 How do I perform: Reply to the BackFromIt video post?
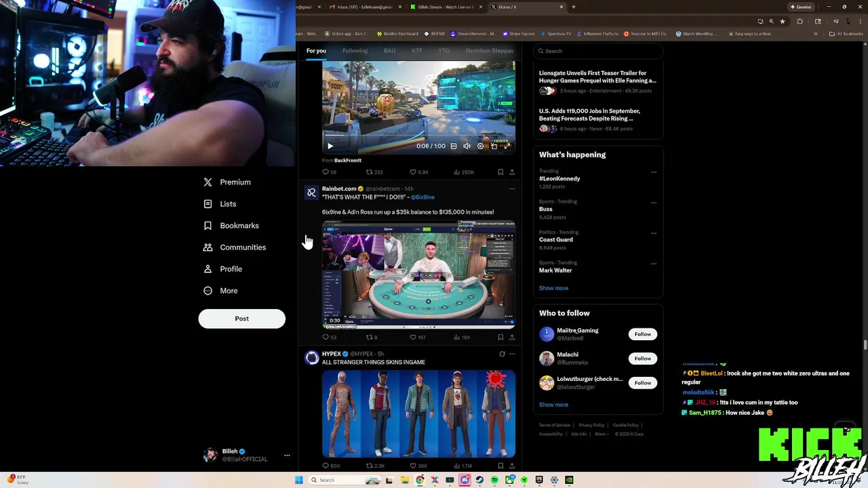point(330,172)
